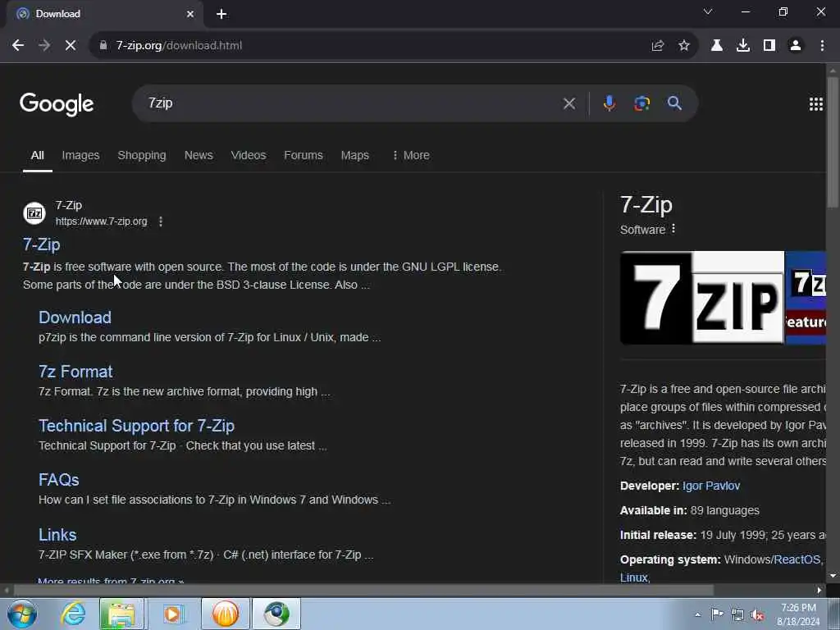This screenshot has height=630, width=840.
Task: Click the network tray icon
Action: coord(737,614)
